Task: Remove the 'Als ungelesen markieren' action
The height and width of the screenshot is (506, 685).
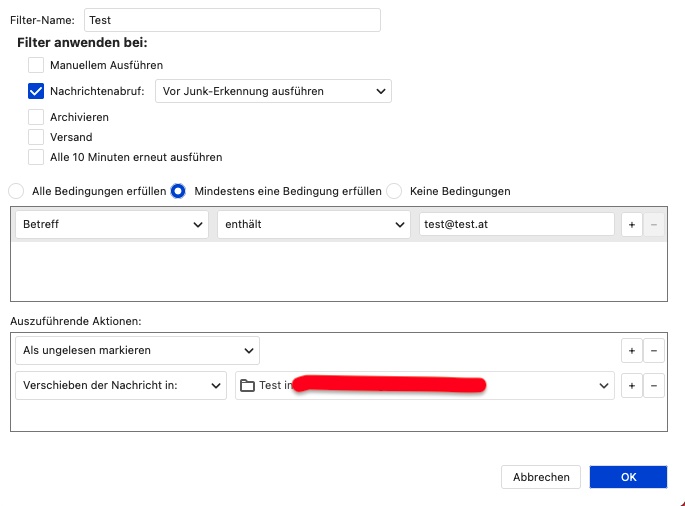Action: pos(654,351)
